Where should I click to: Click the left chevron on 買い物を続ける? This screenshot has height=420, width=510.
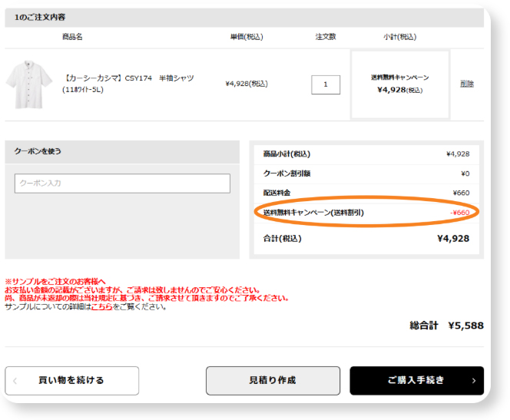coord(15,381)
